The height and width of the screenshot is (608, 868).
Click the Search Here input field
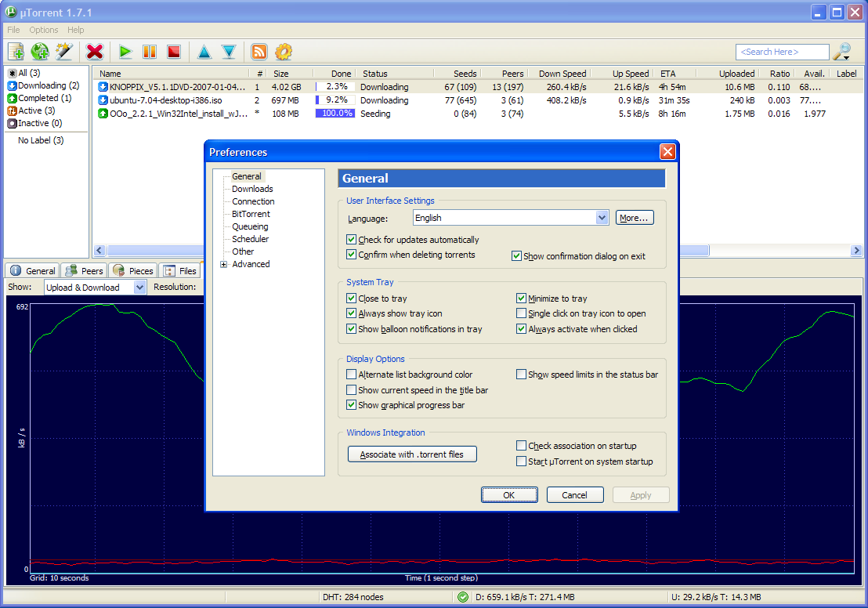782,52
